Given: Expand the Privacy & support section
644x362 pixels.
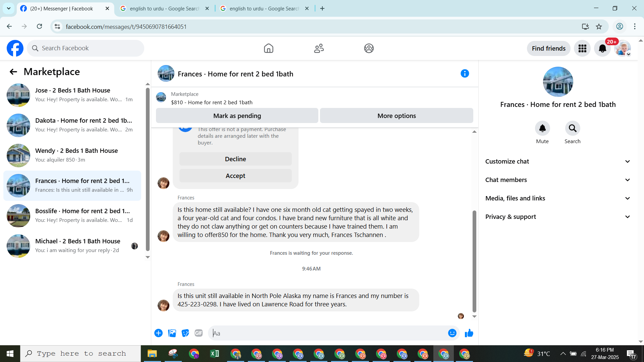Looking at the screenshot, I should tap(558, 217).
